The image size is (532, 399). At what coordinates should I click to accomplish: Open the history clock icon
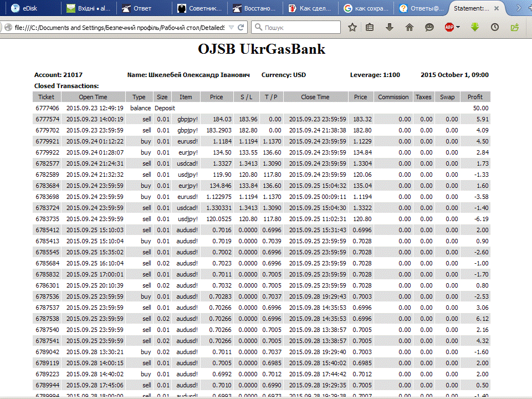coord(495,28)
